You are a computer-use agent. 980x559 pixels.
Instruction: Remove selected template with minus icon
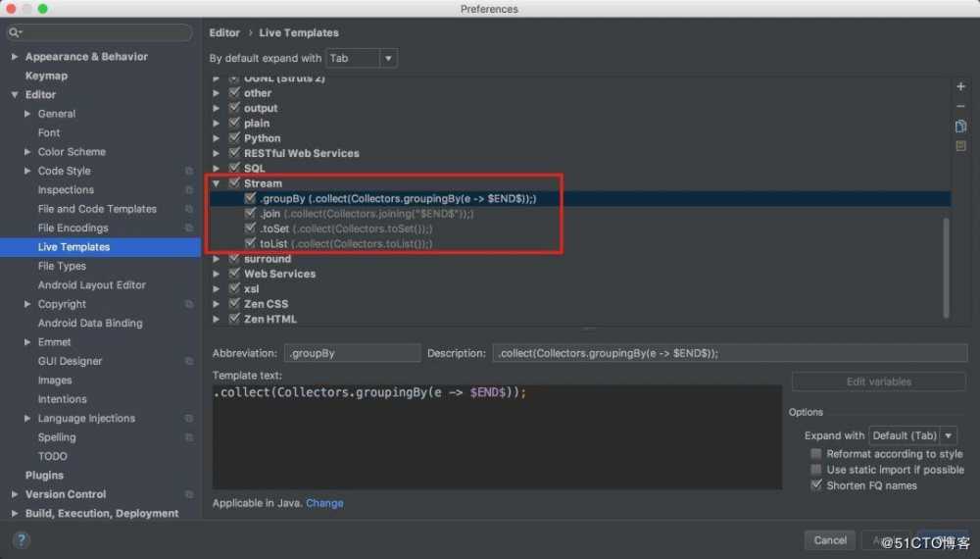[960, 106]
